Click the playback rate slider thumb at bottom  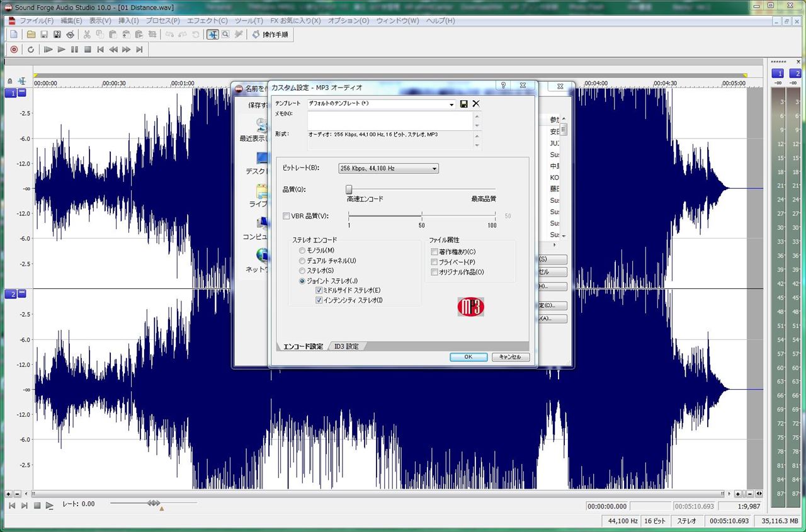[154, 502]
